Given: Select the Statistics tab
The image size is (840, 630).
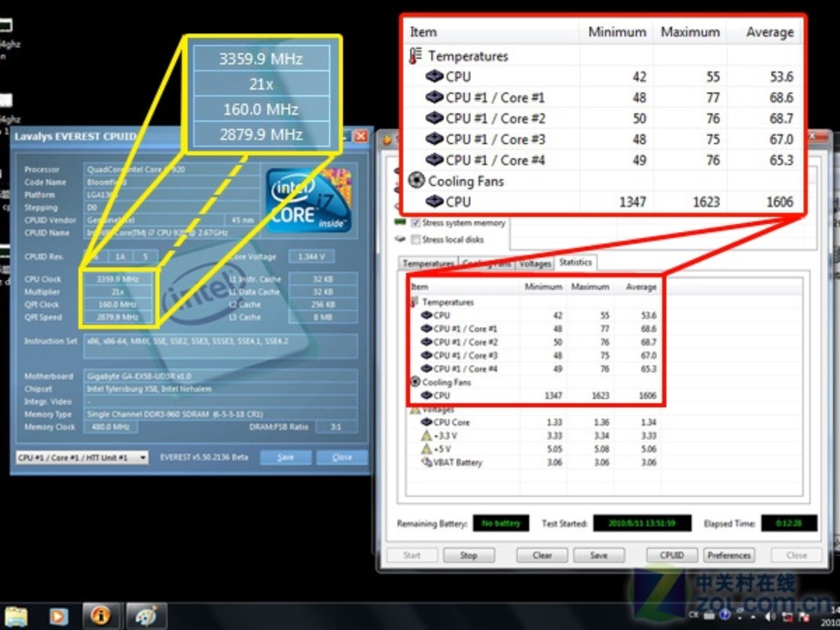Looking at the screenshot, I should tap(575, 262).
